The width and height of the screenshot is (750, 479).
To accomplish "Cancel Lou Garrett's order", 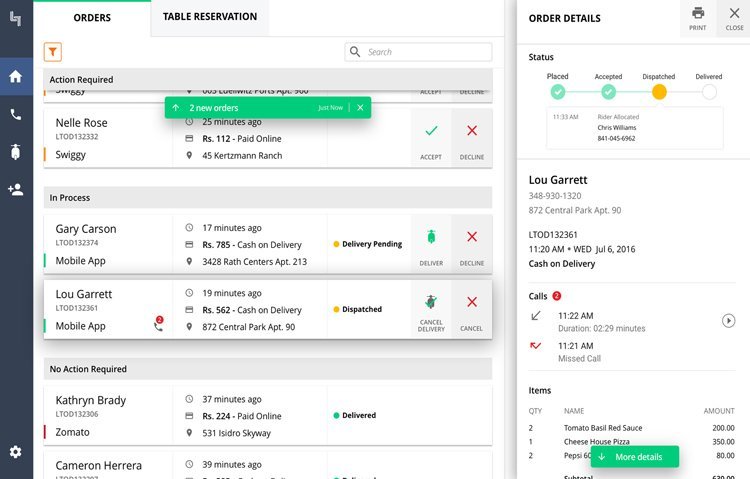I will click(472, 310).
